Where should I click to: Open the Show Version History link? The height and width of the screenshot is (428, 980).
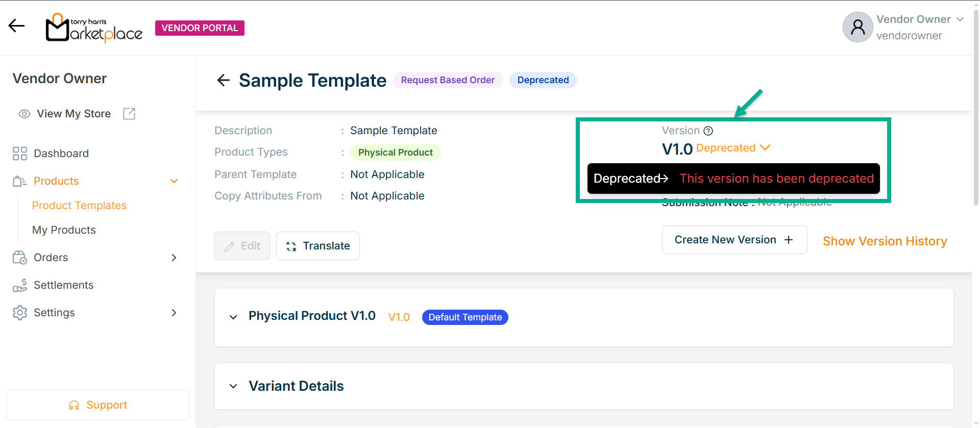pos(885,241)
